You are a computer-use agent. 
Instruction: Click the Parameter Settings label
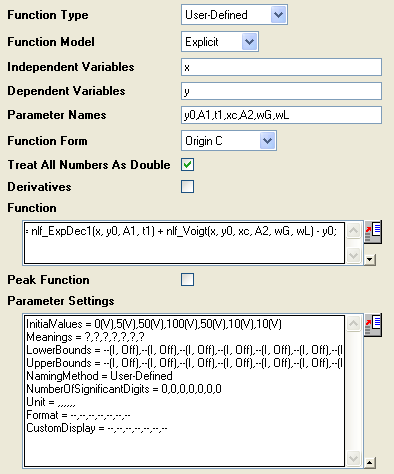click(61, 301)
